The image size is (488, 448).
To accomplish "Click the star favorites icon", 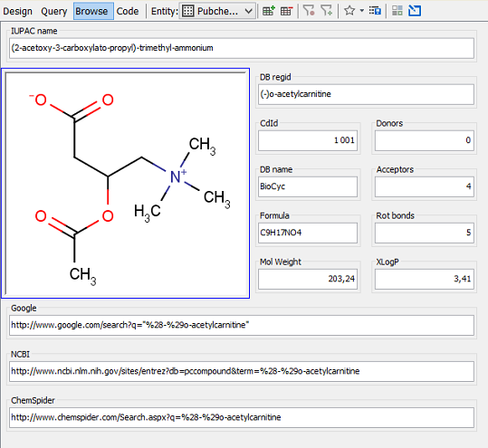I will pyautogui.click(x=349, y=11).
